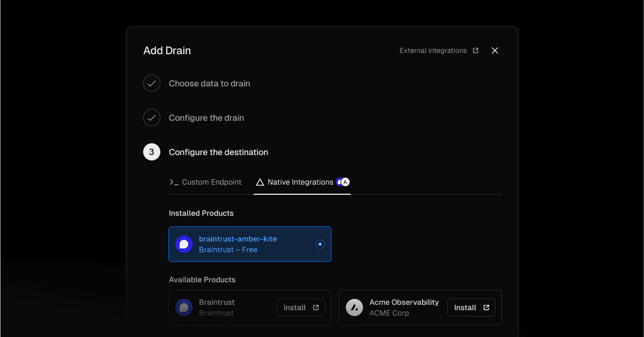Expand the Configure the drain step
The height and width of the screenshot is (337, 644).
click(x=206, y=118)
